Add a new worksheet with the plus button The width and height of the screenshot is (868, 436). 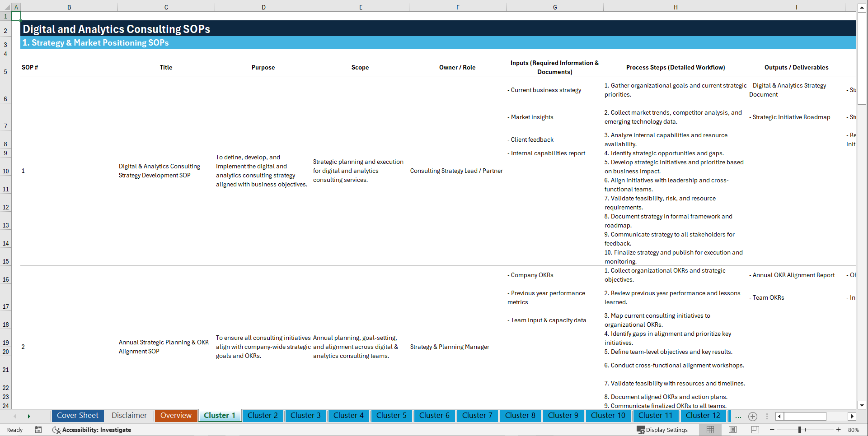point(753,416)
